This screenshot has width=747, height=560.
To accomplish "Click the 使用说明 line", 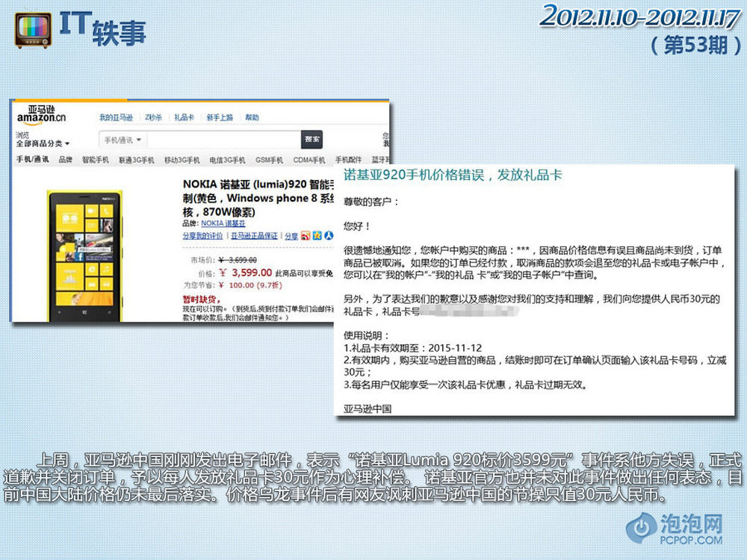I will click(x=366, y=336).
